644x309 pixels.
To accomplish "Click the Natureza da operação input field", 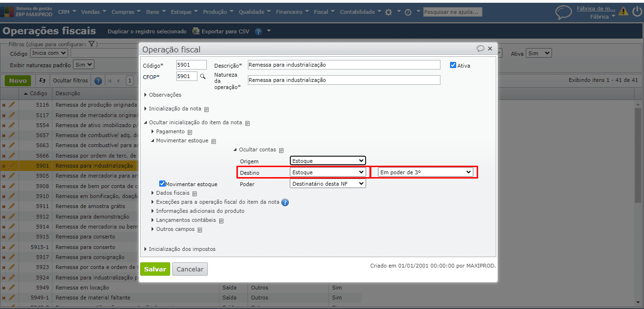I will 344,80.
